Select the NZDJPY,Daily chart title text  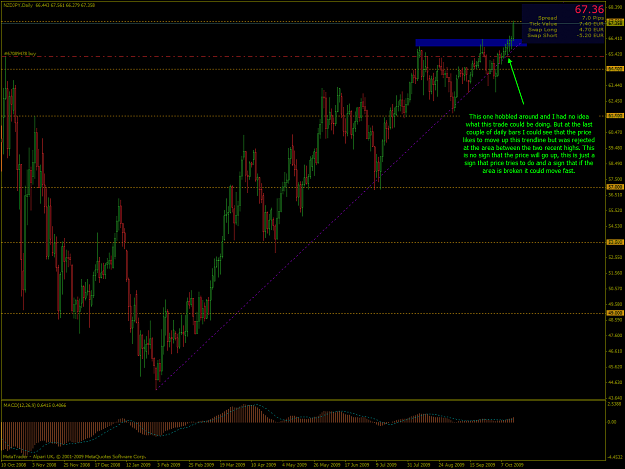point(18,5)
